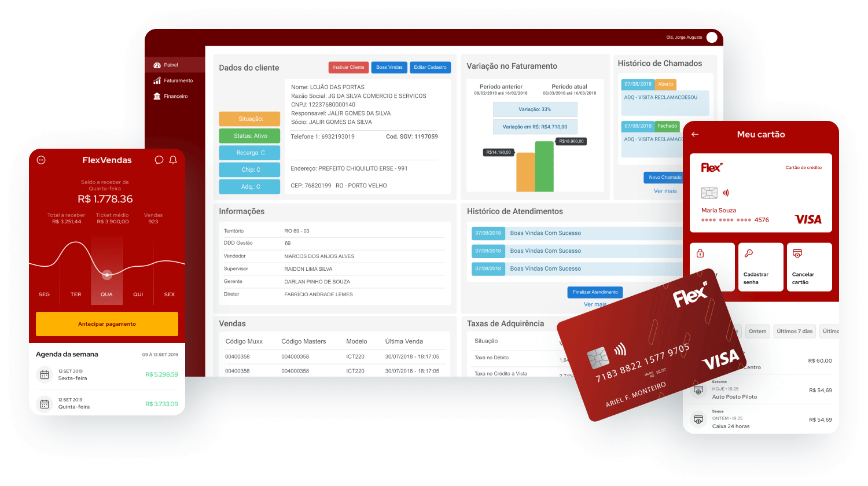This screenshot has height=486, width=868.
Task: Click the Painel gauge icon
Action: 157,65
